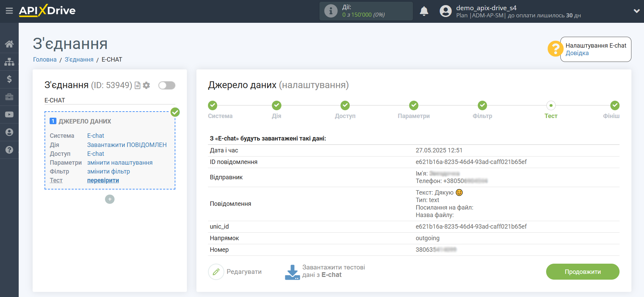This screenshot has height=297, width=644.
Task: Expand the account dropdown chevron
Action: [x=637, y=11]
